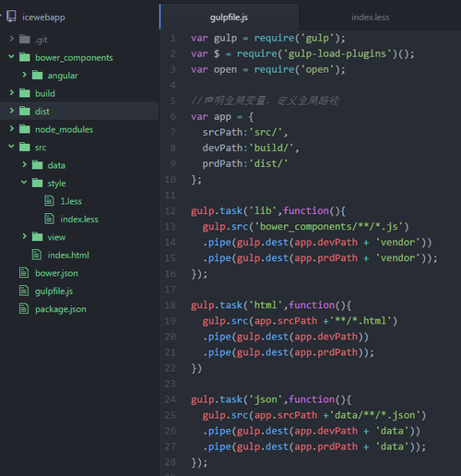This screenshot has width=461, height=476.
Task: Click the index.less file icon in tree
Action: click(x=49, y=219)
